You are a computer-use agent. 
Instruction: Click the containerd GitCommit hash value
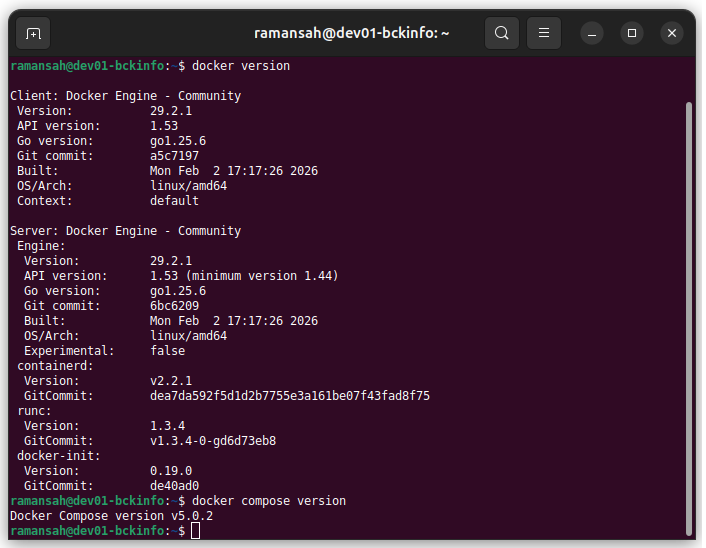[x=289, y=396]
